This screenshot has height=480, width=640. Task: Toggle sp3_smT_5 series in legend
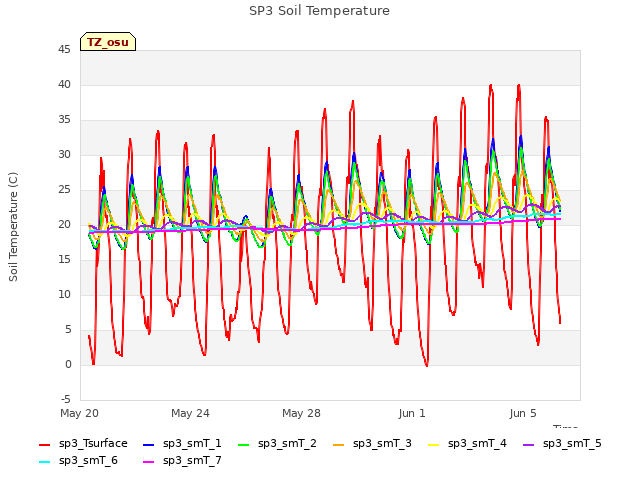562,444
